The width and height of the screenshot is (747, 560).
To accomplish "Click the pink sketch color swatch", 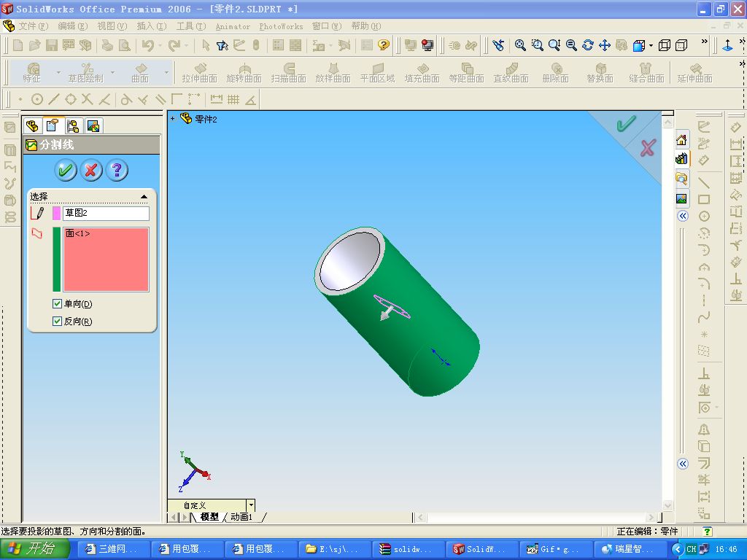I will [x=56, y=214].
